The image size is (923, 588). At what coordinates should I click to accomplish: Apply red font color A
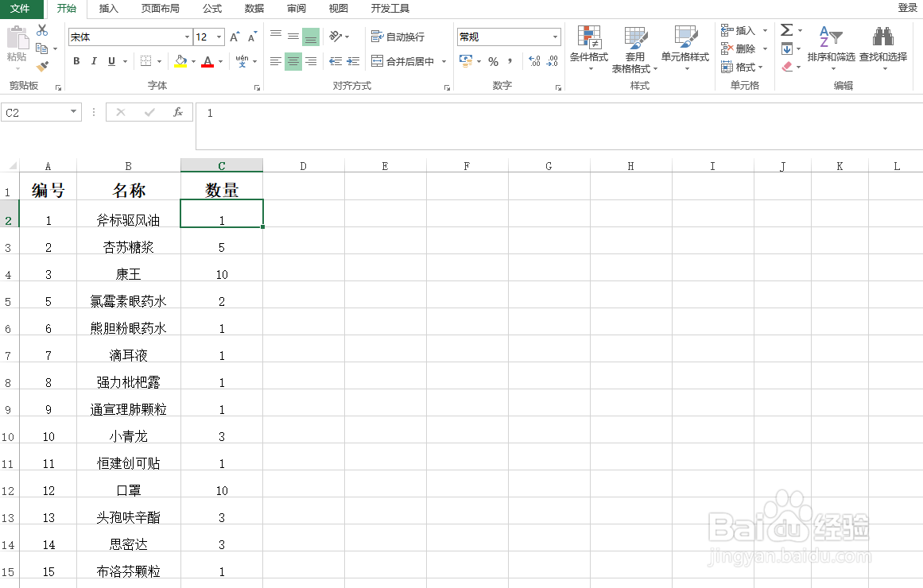point(207,60)
